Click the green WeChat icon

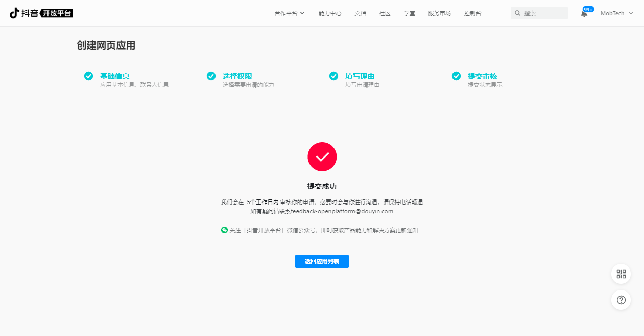pyautogui.click(x=224, y=230)
